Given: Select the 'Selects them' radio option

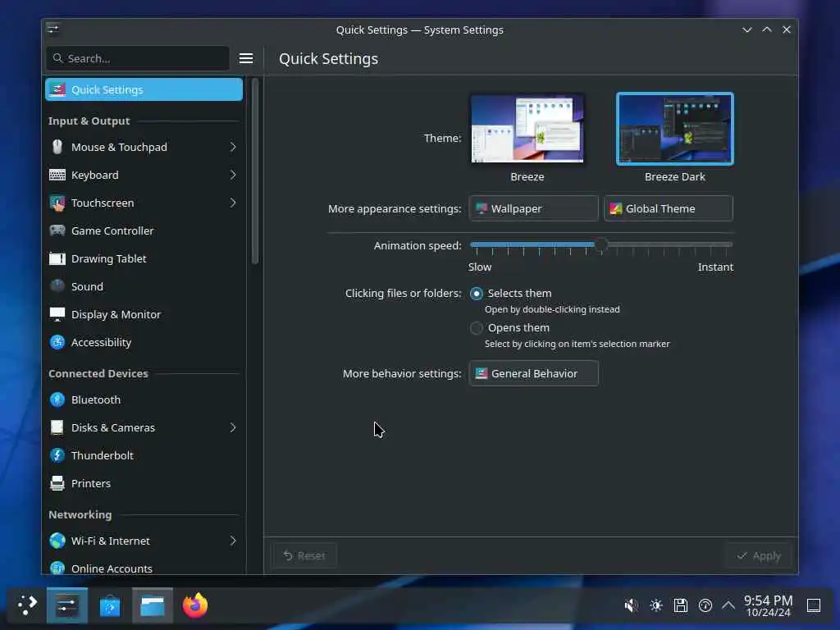Looking at the screenshot, I should (x=477, y=294).
